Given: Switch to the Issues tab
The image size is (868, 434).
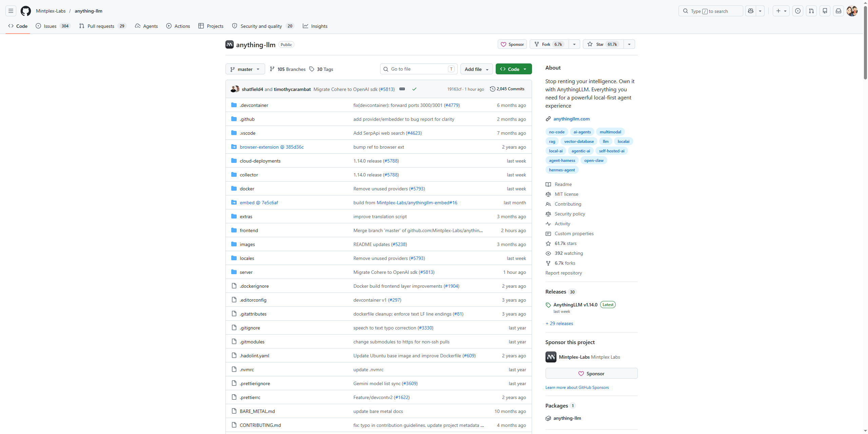Looking at the screenshot, I should point(53,26).
